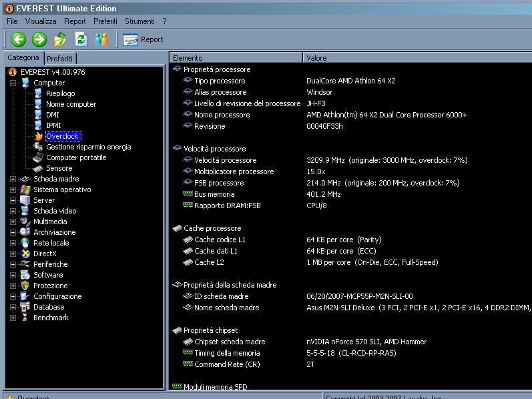
Task: Click the Multimedia speaker icon
Action: pos(25,222)
